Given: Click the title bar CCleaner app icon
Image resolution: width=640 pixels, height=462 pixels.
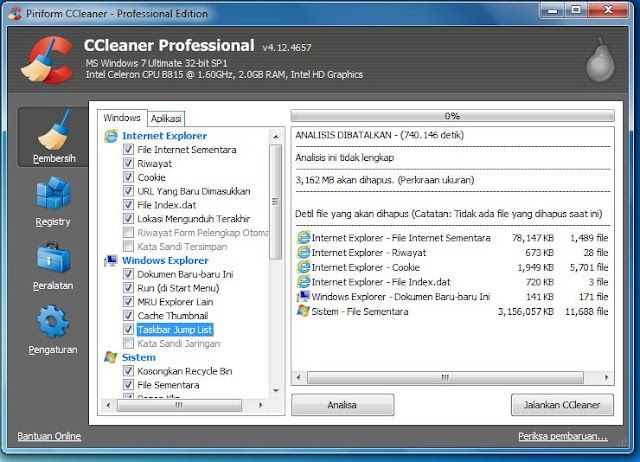Looking at the screenshot, I should click(x=15, y=13).
